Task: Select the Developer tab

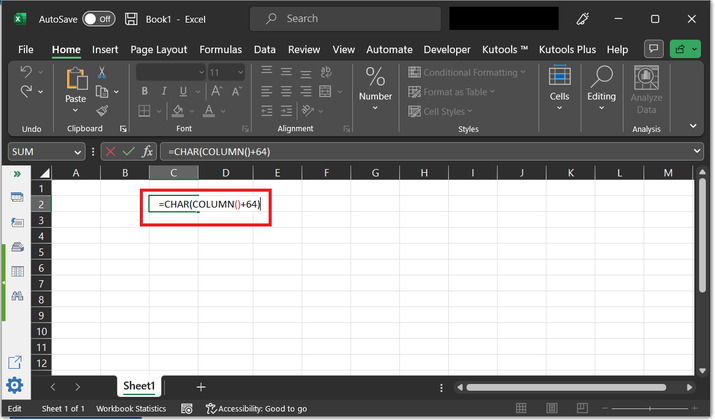Action: (x=447, y=49)
